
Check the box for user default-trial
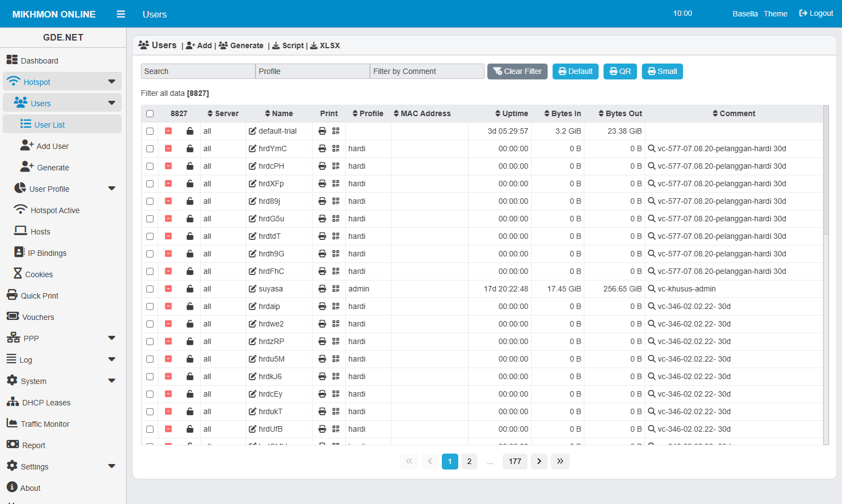tap(150, 131)
